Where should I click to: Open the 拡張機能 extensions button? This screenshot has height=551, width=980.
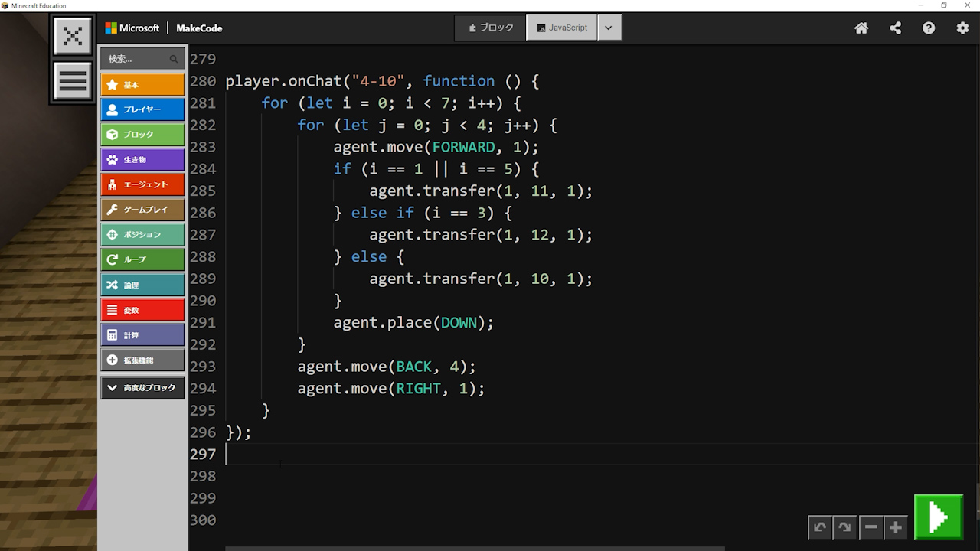coord(142,360)
